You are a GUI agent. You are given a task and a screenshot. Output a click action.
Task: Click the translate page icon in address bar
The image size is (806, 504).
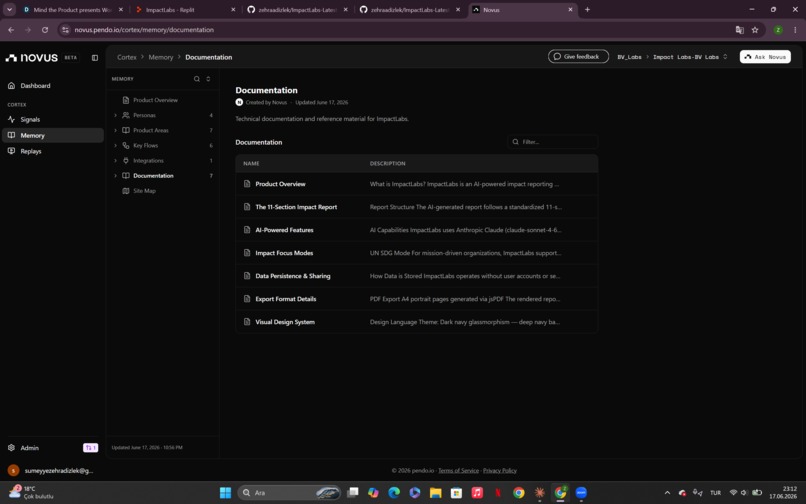740,30
